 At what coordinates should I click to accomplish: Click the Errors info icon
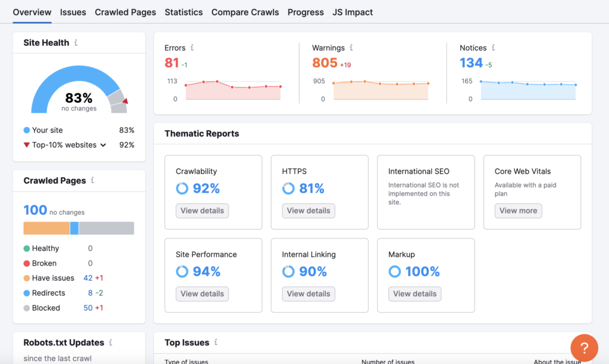tap(192, 48)
